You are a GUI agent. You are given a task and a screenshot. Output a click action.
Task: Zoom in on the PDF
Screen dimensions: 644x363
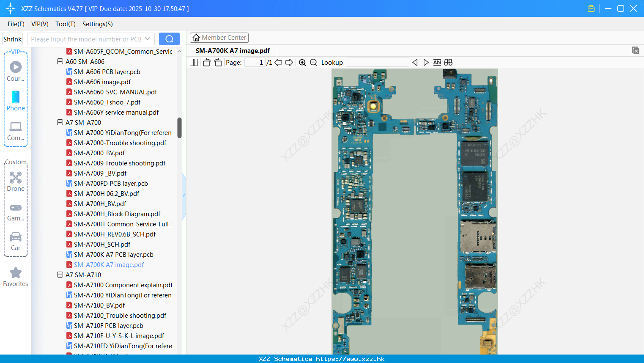coord(302,63)
